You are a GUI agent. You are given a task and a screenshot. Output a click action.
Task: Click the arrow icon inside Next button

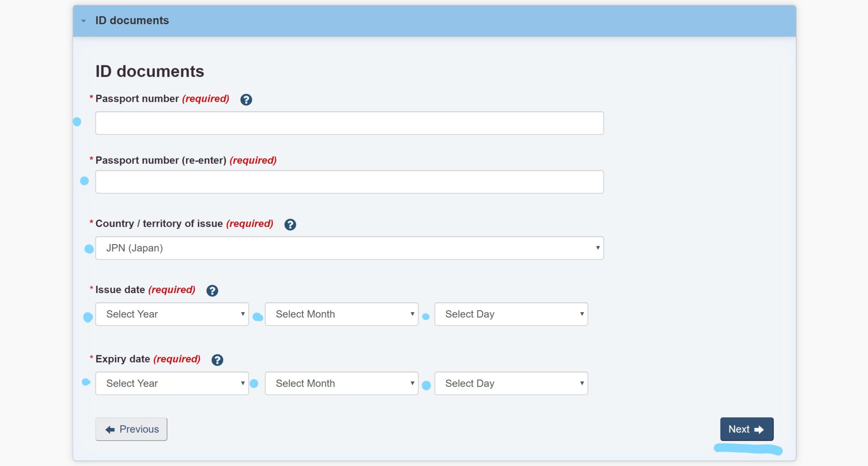(x=759, y=430)
